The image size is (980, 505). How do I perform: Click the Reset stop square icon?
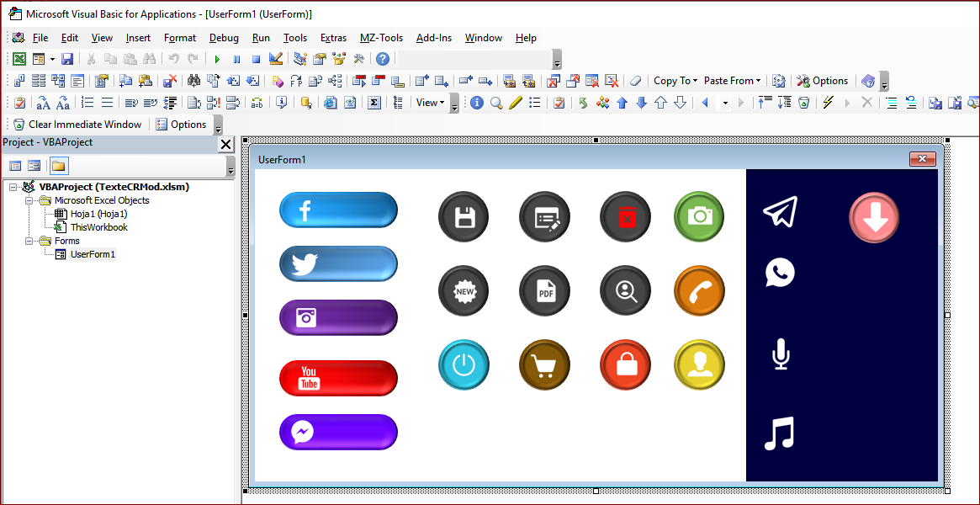(256, 60)
